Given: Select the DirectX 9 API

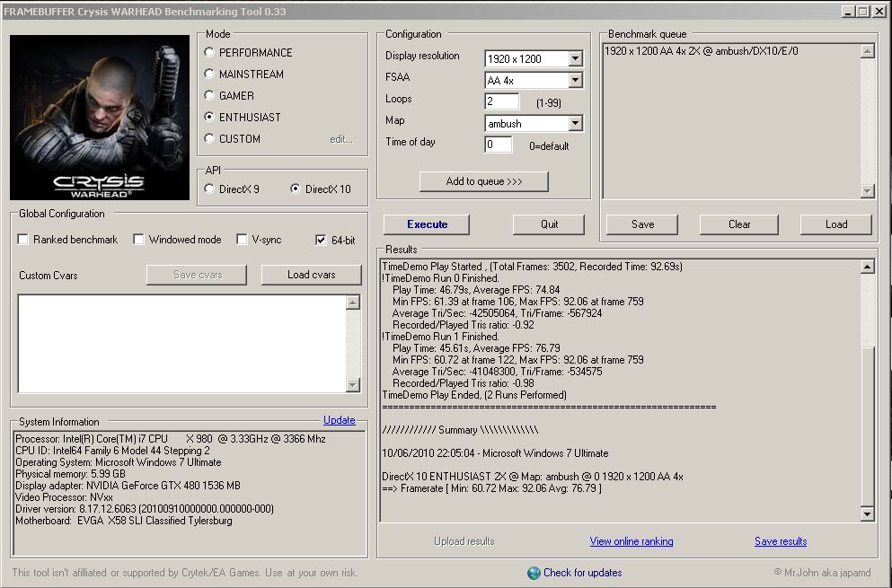Looking at the screenshot, I should coord(209,189).
